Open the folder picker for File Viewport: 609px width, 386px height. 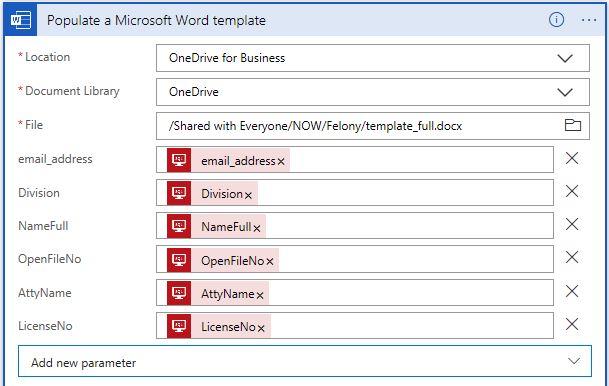tap(572, 125)
